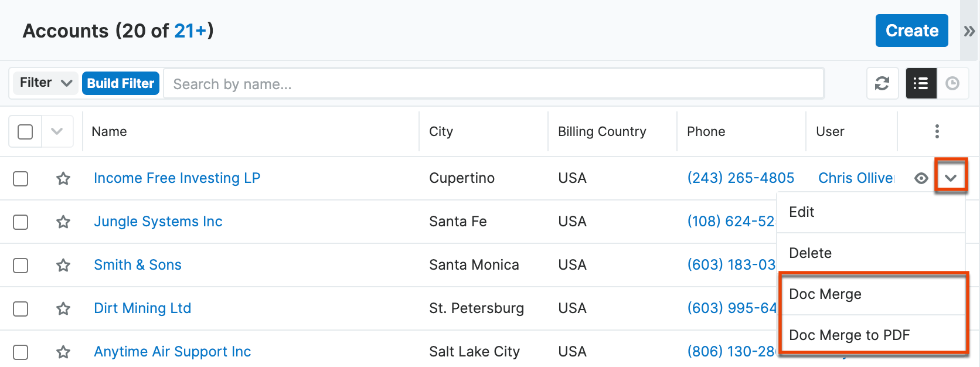Preview Income Free Investing LP with eye icon
The width and height of the screenshot is (980, 367).
[x=920, y=178]
